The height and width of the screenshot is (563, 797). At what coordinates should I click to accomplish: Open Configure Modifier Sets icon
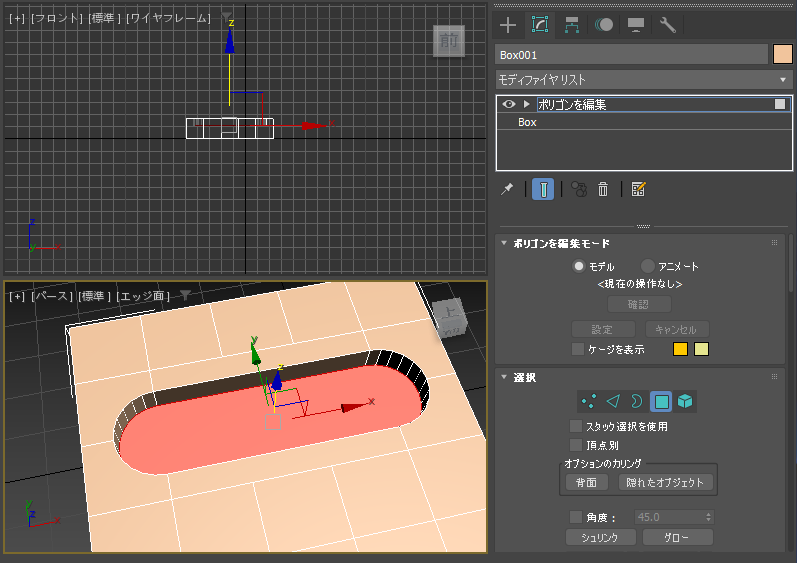pyautogui.click(x=638, y=190)
